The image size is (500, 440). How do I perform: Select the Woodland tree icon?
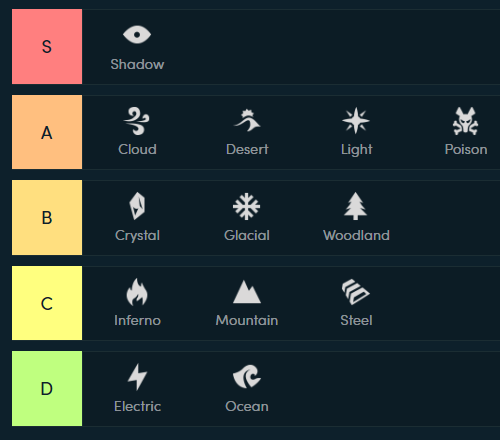point(356,206)
